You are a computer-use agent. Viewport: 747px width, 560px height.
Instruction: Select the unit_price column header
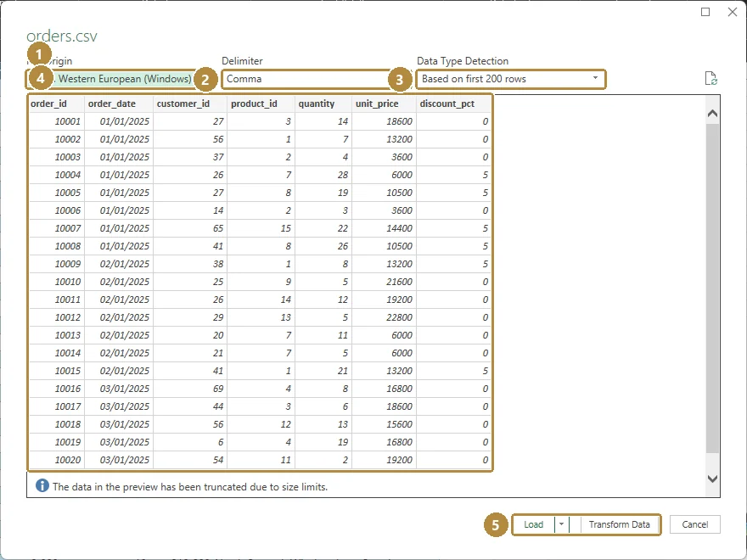click(x=384, y=104)
